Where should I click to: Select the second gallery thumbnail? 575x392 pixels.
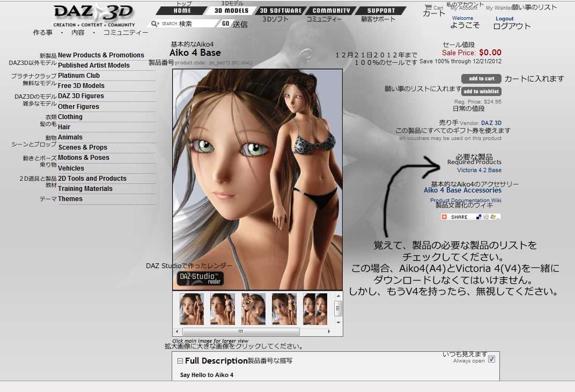click(x=223, y=309)
